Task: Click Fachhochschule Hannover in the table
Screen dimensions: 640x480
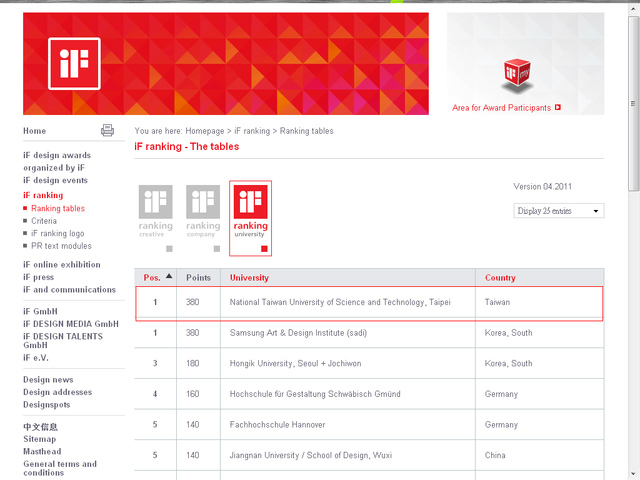Action: 277,425
